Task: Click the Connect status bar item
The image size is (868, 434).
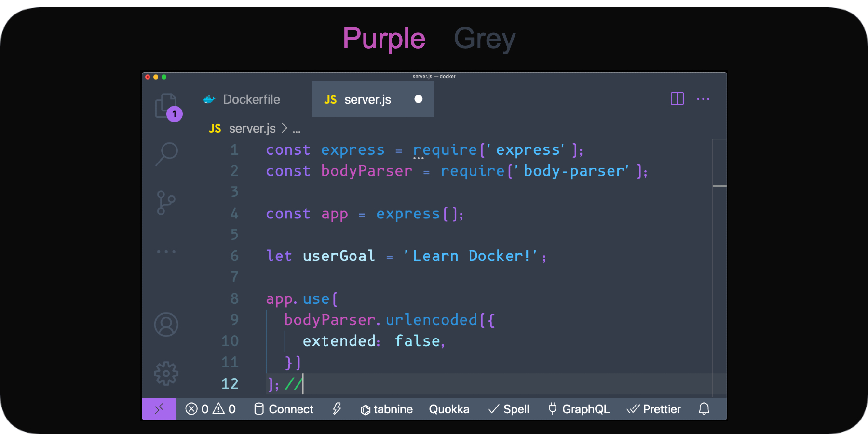Action: click(x=283, y=409)
